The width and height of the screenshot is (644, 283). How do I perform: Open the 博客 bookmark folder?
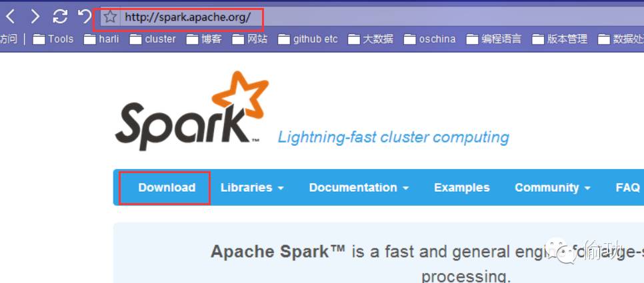pyautogui.click(x=204, y=39)
